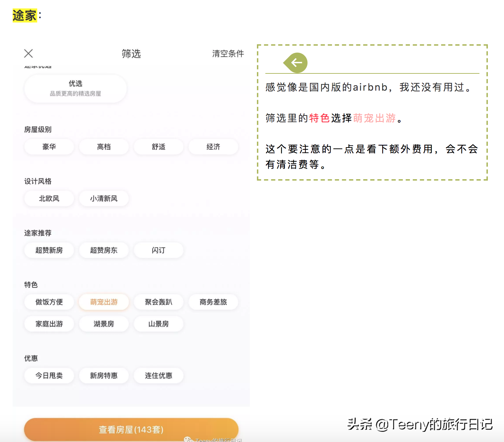Click the red 特色 text in note

319,118
